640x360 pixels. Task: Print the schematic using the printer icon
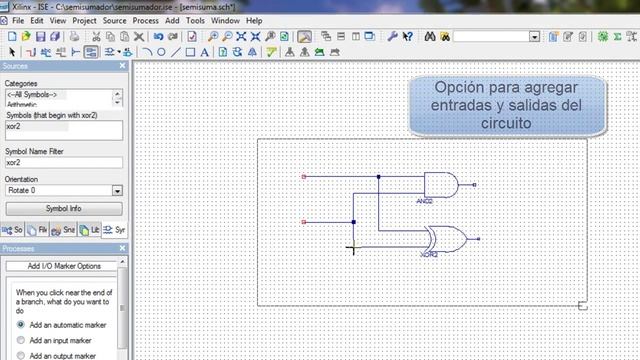(74, 37)
